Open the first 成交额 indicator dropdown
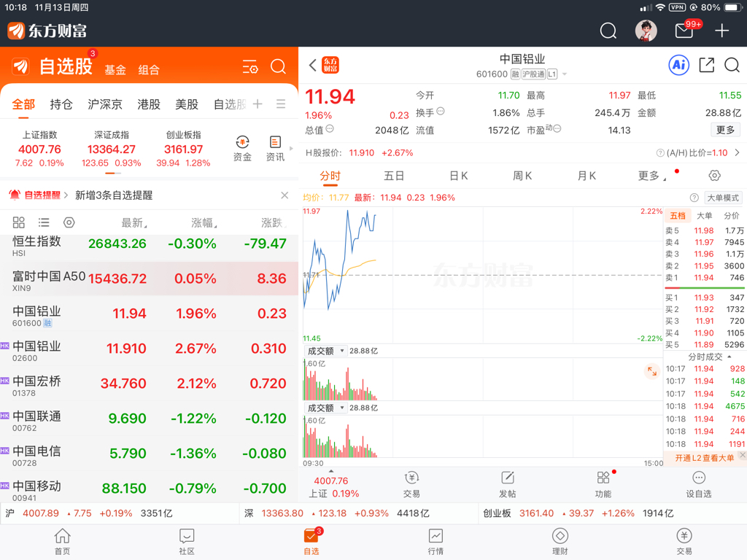Screen dimensions: 747x560 click(326, 351)
